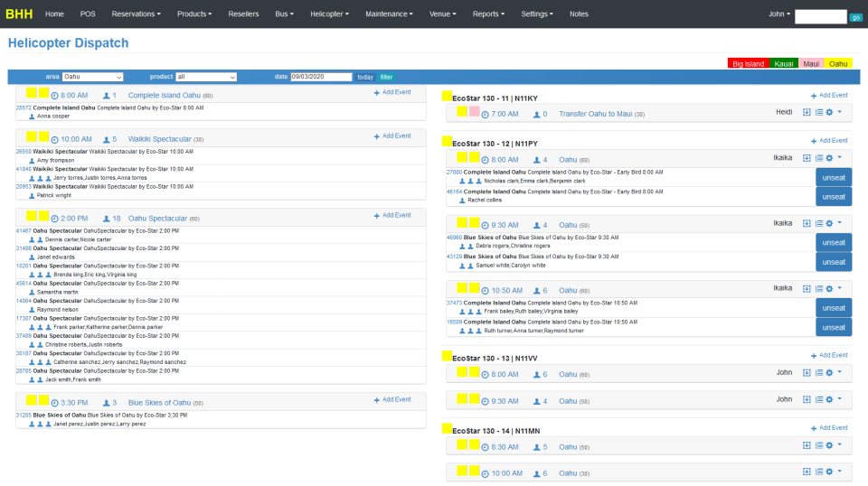The width and height of the screenshot is (868, 486).
Task: Open the Maintenance menu
Action: (x=389, y=14)
